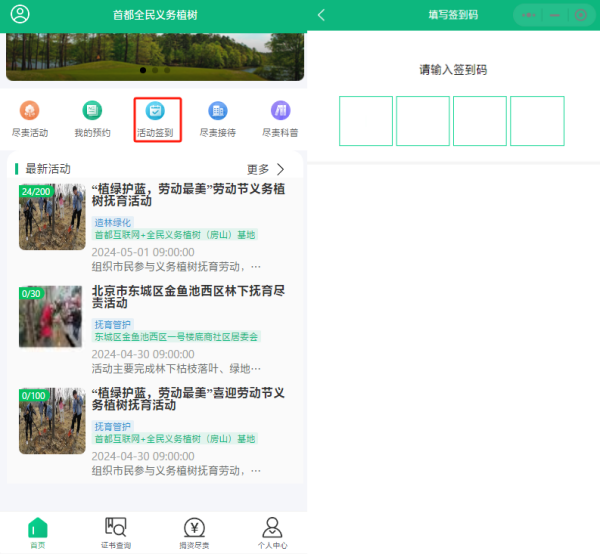
Task: Switch to the 证书查询 tab
Action: [x=116, y=533]
